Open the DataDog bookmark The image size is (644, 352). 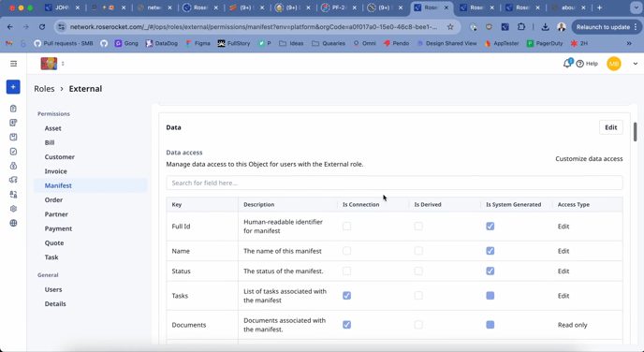pos(162,43)
